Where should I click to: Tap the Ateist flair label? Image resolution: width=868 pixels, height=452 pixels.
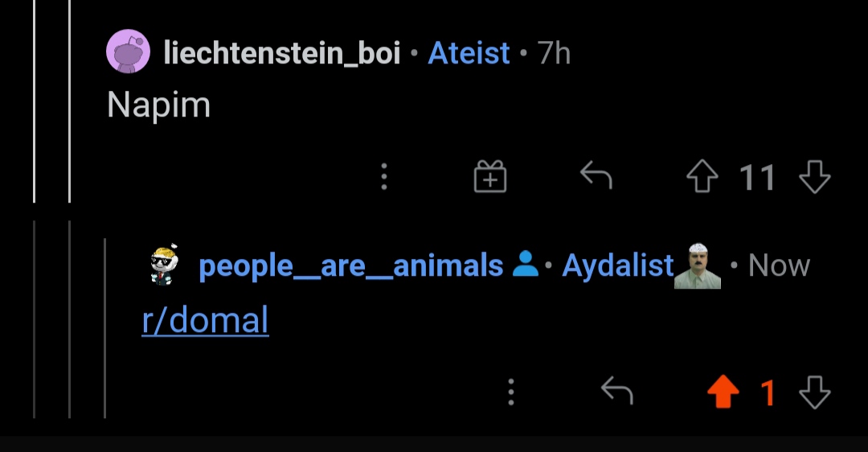(469, 54)
